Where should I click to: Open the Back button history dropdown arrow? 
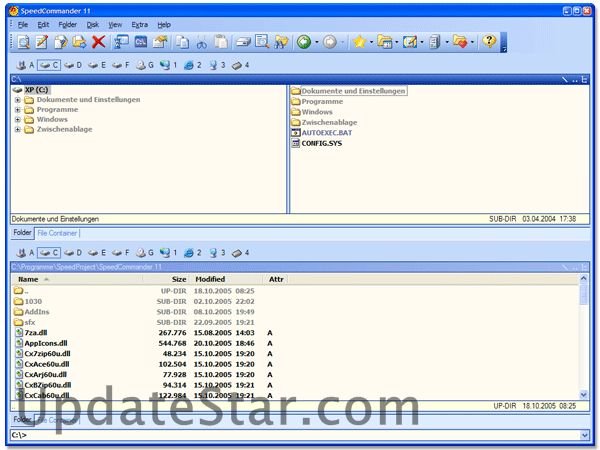(x=317, y=42)
